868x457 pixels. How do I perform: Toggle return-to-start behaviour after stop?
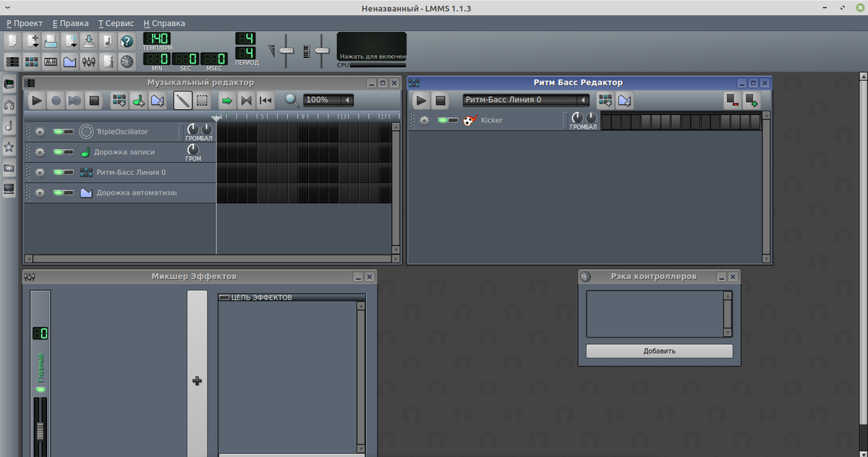[265, 101]
